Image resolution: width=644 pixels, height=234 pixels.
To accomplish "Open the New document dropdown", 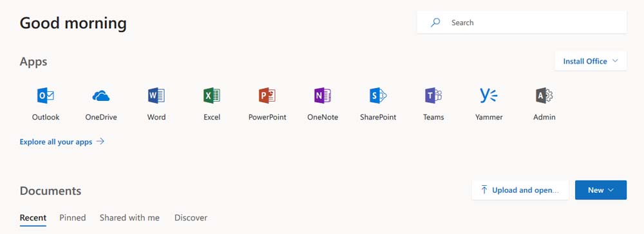I will coord(601,190).
